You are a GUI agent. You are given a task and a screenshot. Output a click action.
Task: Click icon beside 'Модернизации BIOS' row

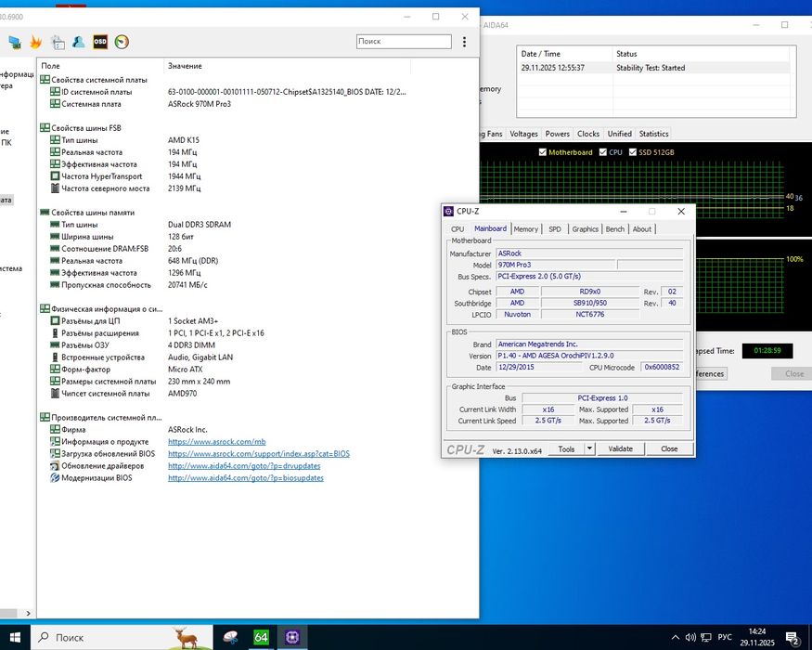point(55,478)
